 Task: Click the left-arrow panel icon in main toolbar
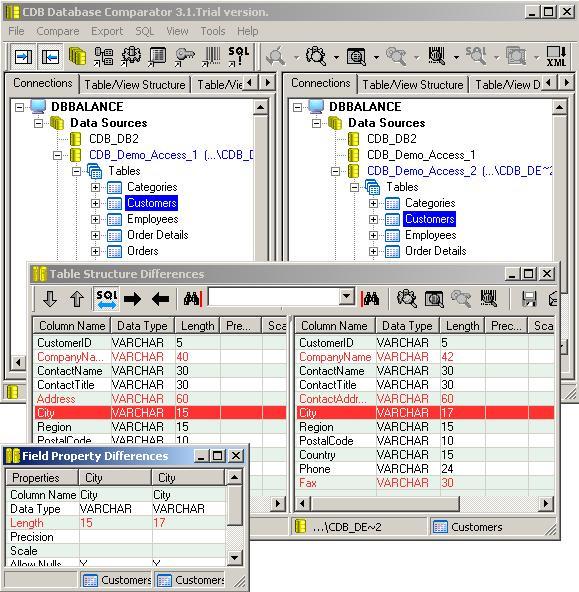pyautogui.click(x=50, y=57)
